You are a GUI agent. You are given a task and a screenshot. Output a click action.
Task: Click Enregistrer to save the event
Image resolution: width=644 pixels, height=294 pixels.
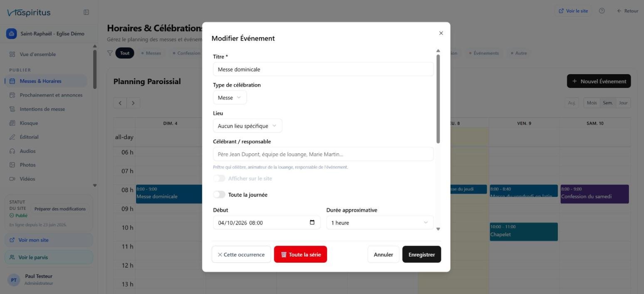(x=421, y=254)
